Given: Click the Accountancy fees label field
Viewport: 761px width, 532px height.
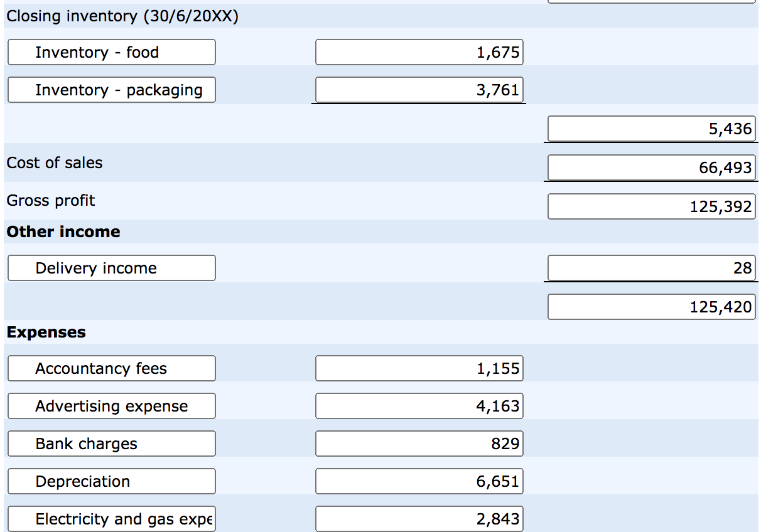Looking at the screenshot, I should (112, 368).
